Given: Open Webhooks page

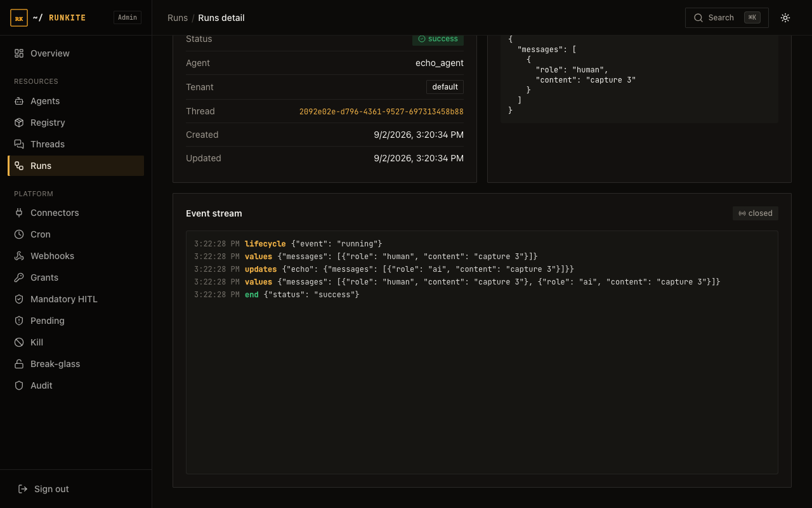Looking at the screenshot, I should pyautogui.click(x=76, y=256).
